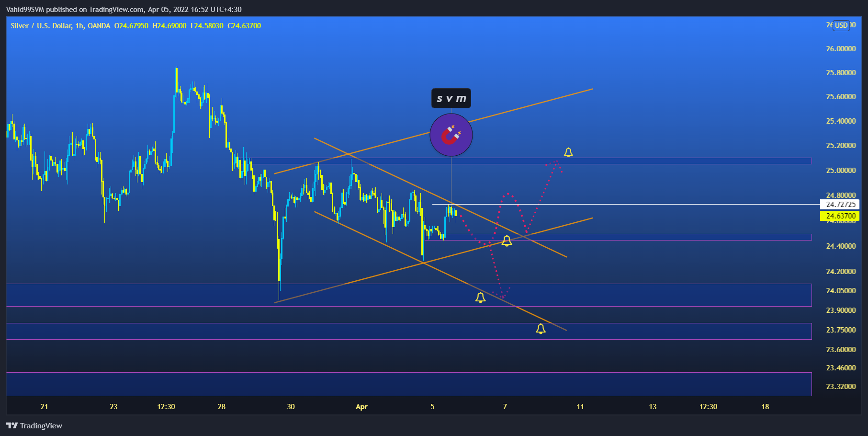Screen dimensions: 868x436
Task: Click the 's v m' text label box
Action: pos(451,98)
